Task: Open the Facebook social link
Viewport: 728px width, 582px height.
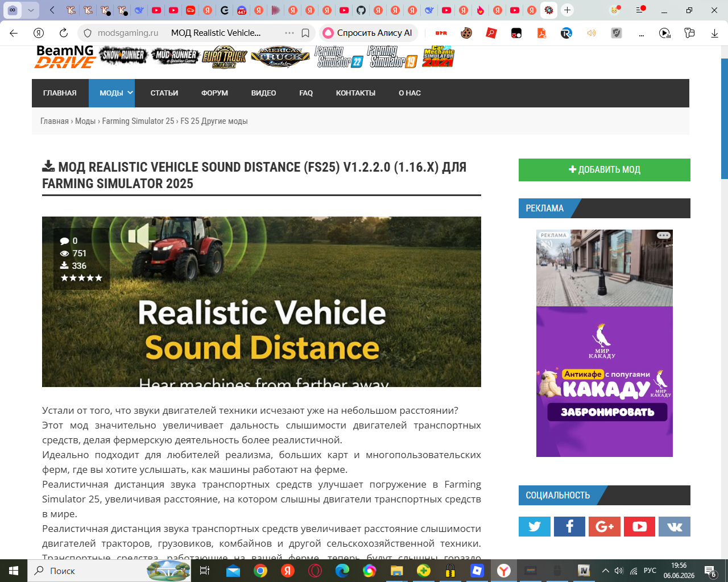Action: point(569,526)
